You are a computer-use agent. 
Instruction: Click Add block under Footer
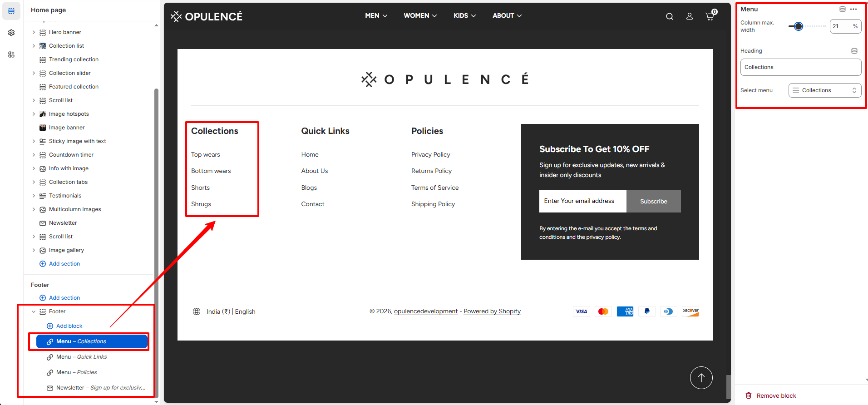pos(64,326)
